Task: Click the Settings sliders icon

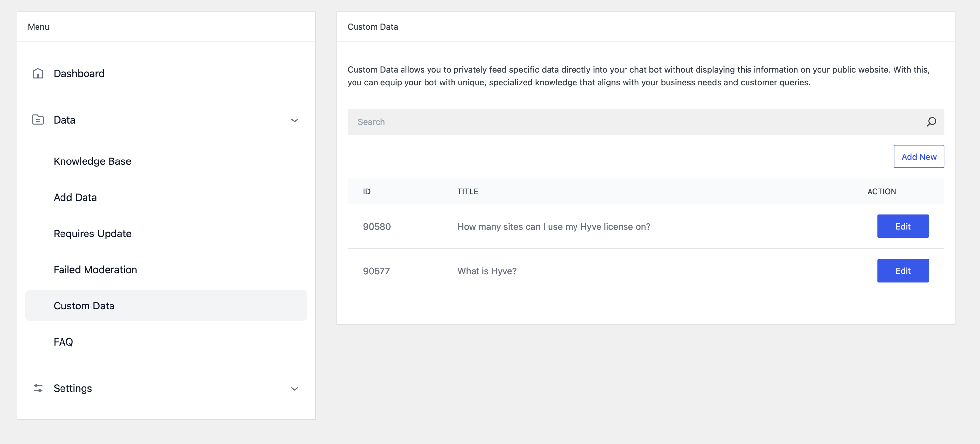Action: click(38, 388)
